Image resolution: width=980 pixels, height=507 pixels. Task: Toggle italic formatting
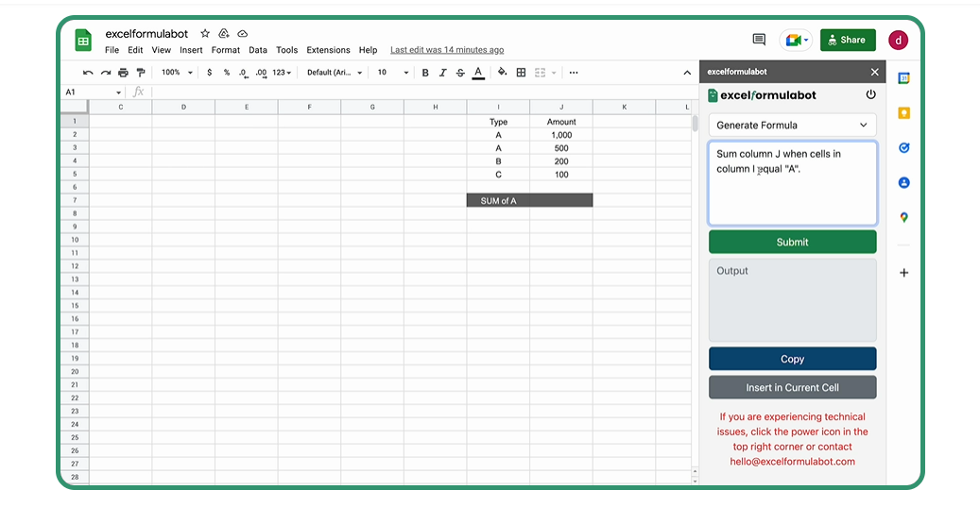442,73
